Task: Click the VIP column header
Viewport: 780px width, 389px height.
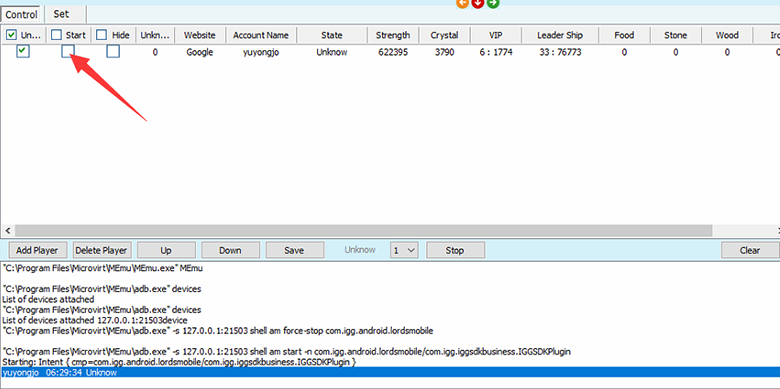Action: [496, 35]
